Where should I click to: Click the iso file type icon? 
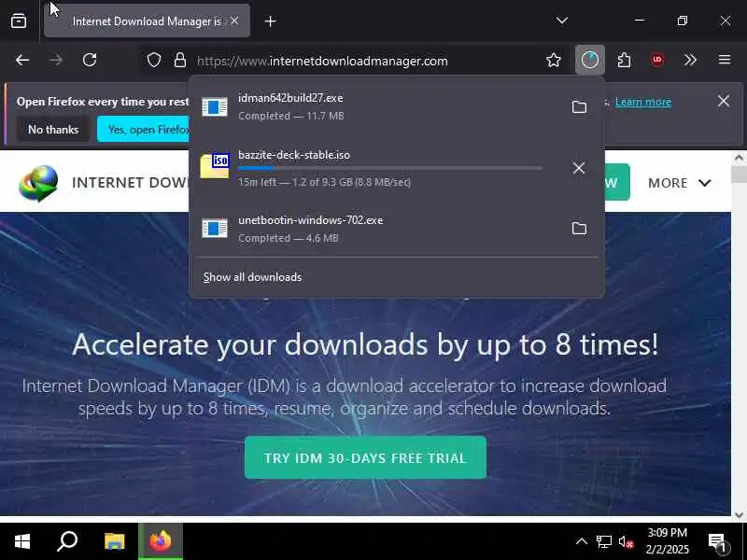click(215, 166)
